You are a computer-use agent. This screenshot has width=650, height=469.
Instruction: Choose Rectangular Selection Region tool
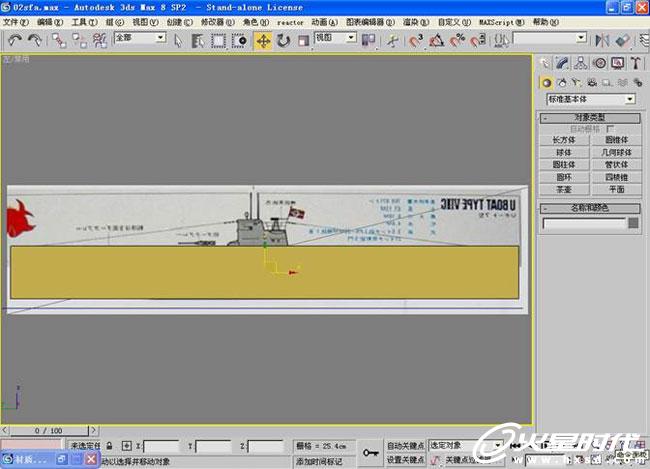click(x=218, y=41)
